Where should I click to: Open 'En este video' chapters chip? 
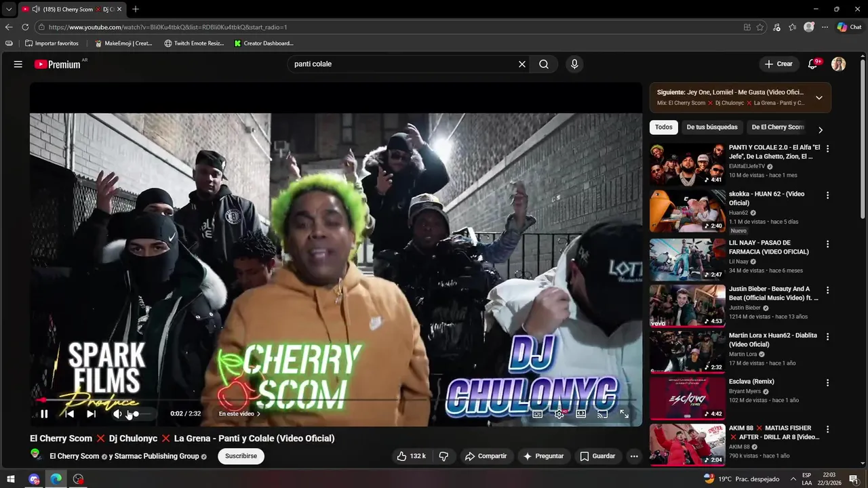[x=239, y=413]
